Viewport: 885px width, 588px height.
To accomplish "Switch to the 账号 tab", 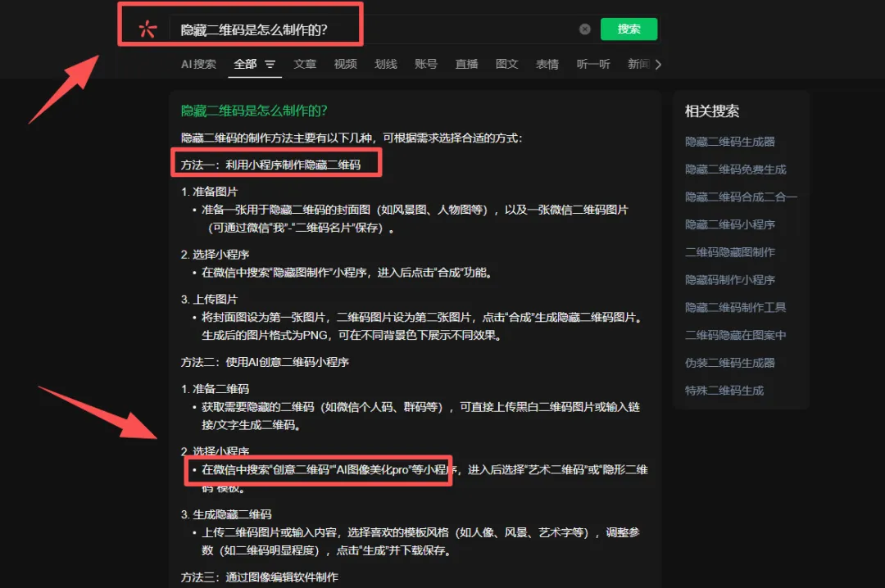I will click(426, 65).
